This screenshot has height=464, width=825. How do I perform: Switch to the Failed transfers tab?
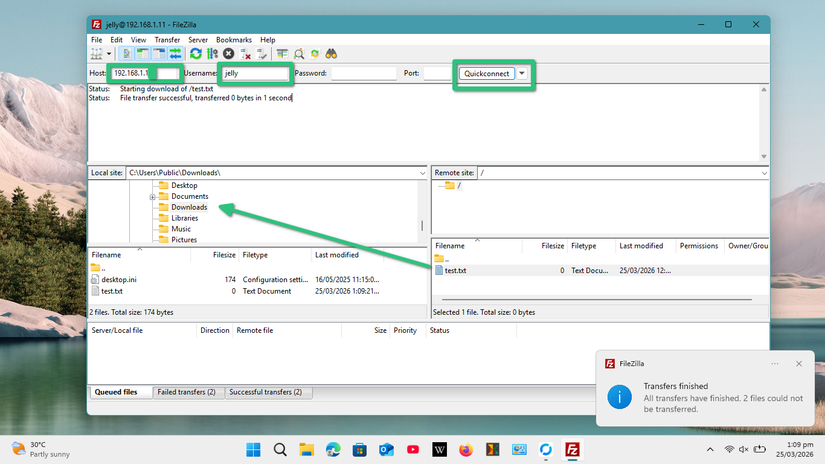pyautogui.click(x=185, y=392)
